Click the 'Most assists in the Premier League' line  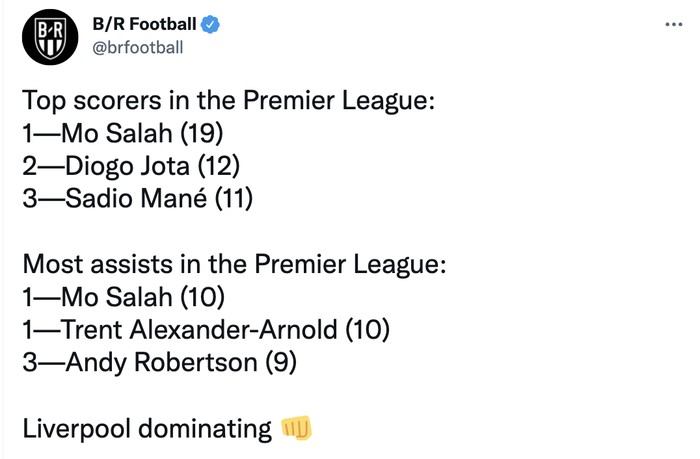tap(233, 264)
